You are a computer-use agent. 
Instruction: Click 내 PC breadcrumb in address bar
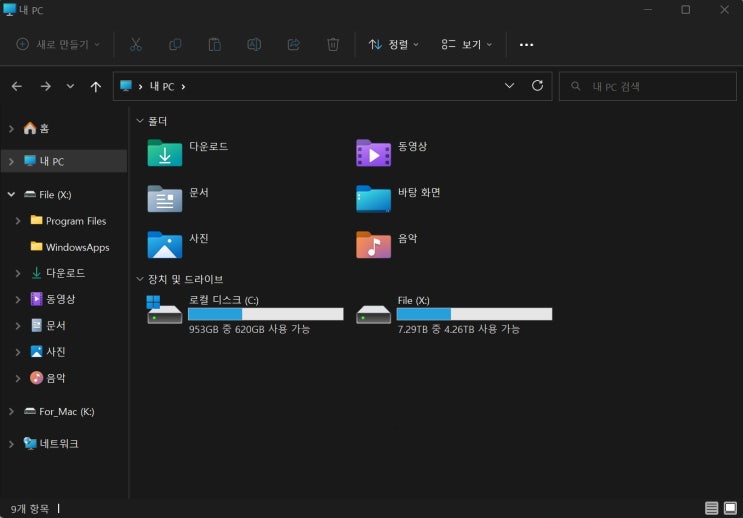tap(162, 86)
